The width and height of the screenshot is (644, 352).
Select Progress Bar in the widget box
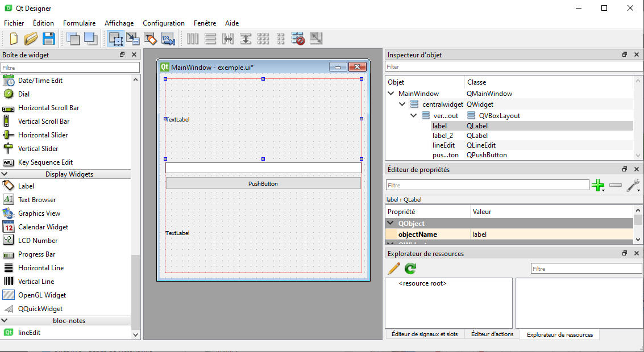tap(36, 254)
